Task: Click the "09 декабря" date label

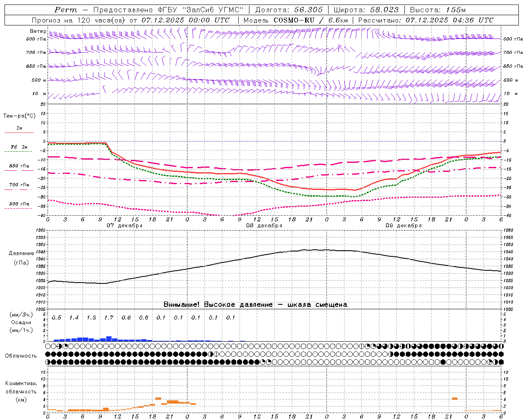Action: click(x=404, y=226)
